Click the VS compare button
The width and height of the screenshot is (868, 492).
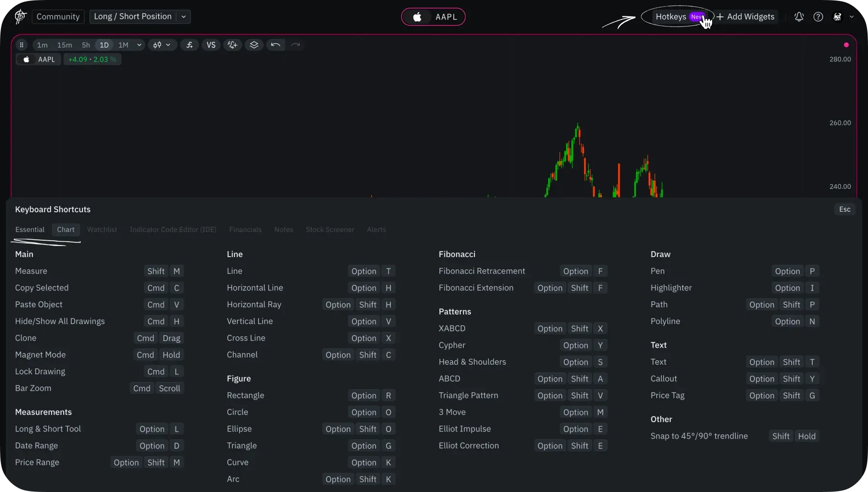click(x=211, y=45)
